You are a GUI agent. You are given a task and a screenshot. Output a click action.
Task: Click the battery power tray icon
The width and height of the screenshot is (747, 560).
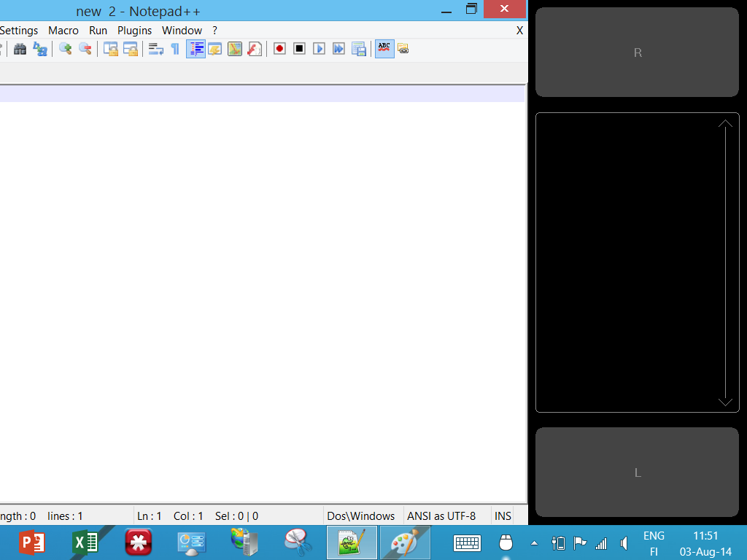[x=558, y=542]
